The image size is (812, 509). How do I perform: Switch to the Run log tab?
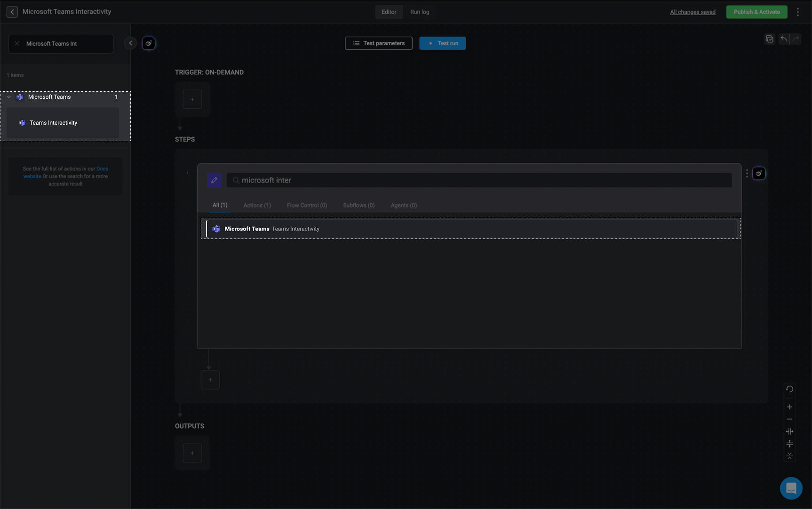[x=420, y=12]
